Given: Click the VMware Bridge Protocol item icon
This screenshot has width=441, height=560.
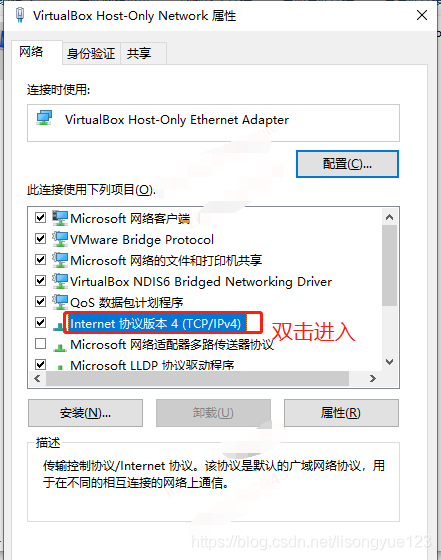Looking at the screenshot, I should click(x=60, y=239).
